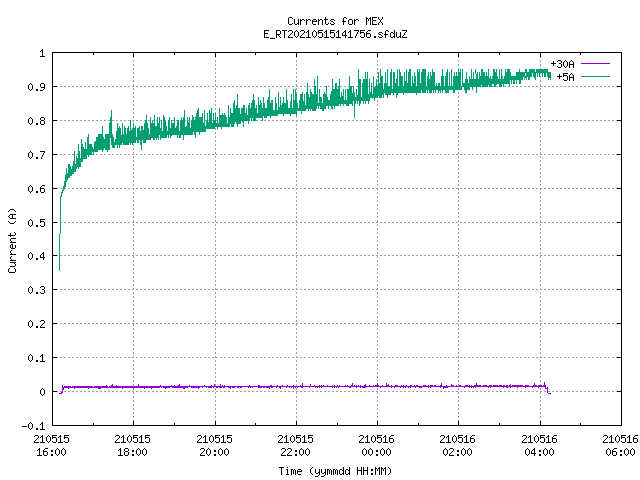Select the file name E_RT20210515141756.sfduZ
This screenshot has width=640, height=480.
point(335,34)
